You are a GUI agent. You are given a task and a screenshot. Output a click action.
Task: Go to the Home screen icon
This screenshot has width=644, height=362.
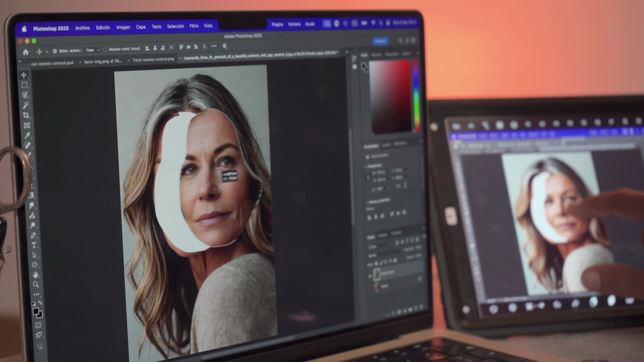[x=25, y=52]
